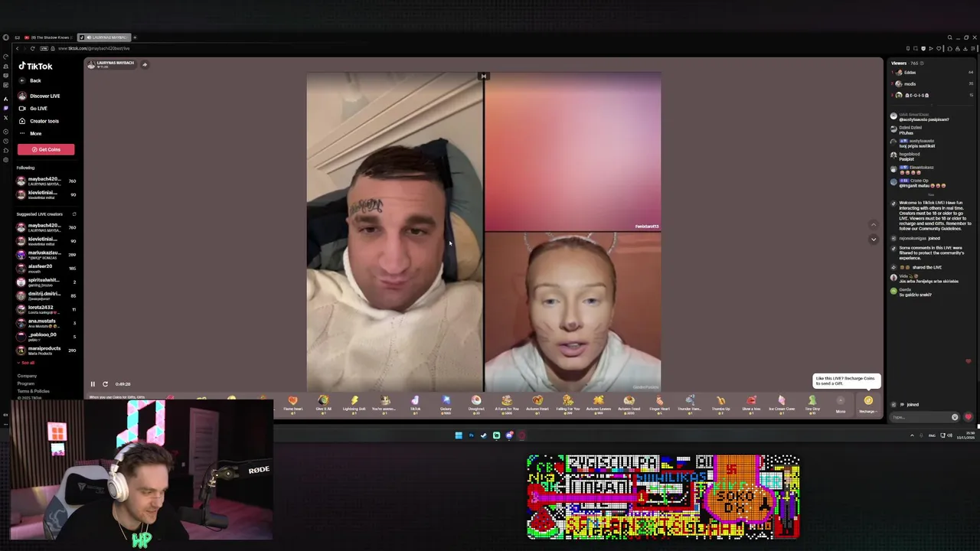980x551 pixels.
Task: Open ana.mustafs live creator row
Action: tap(46, 322)
